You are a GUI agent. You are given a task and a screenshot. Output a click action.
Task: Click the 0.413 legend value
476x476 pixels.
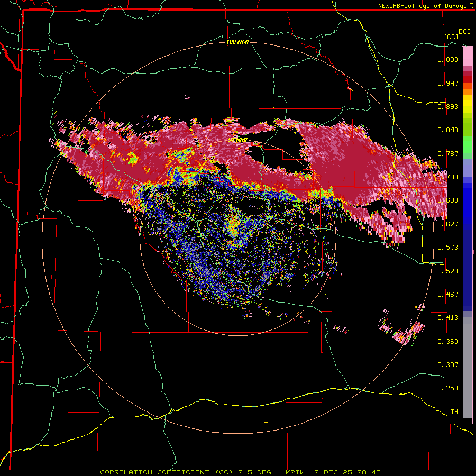(448, 318)
